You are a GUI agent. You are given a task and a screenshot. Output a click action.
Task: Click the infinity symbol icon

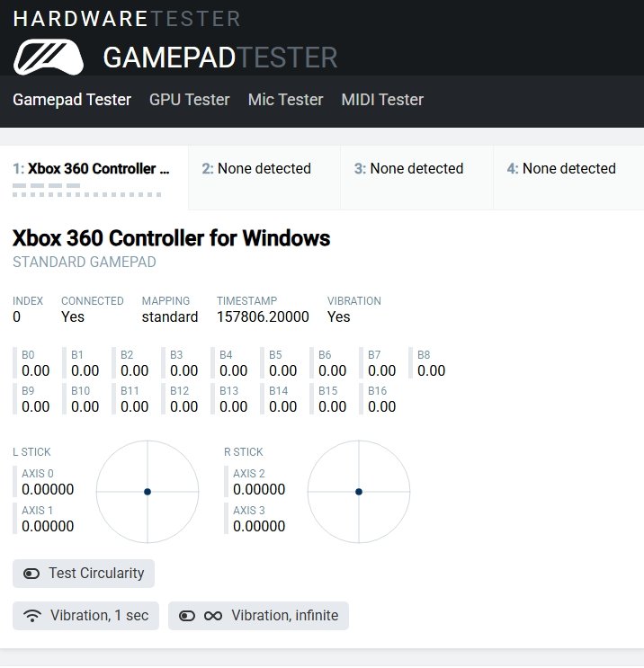[213, 616]
